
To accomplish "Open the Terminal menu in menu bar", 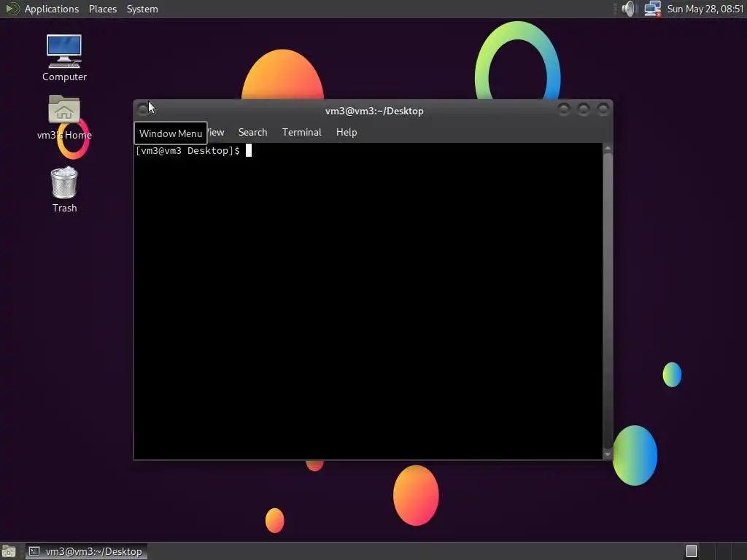I will pos(301,133).
